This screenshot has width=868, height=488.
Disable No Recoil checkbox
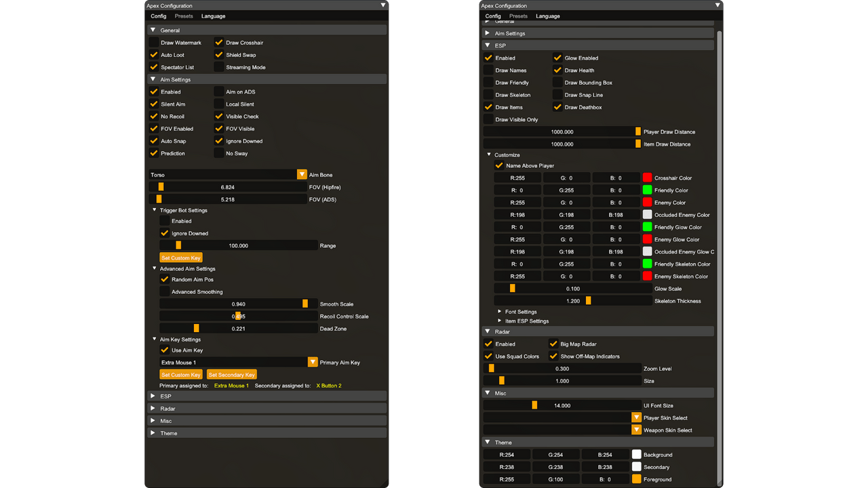point(154,116)
